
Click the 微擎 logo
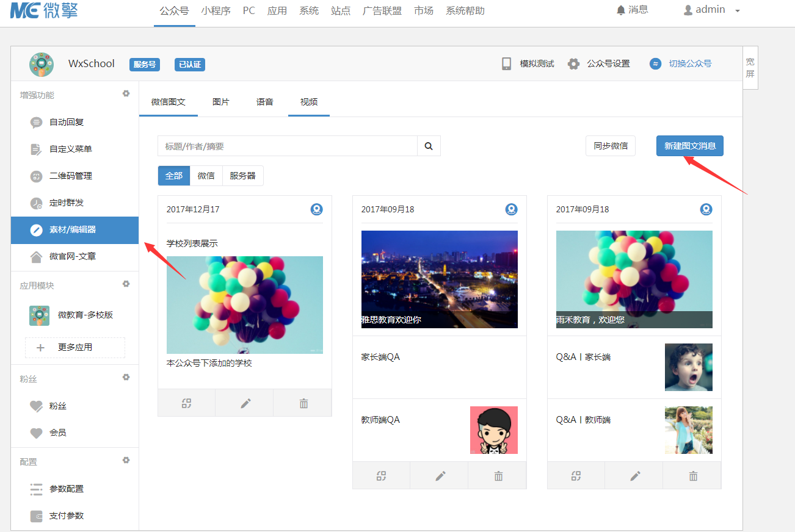44,10
